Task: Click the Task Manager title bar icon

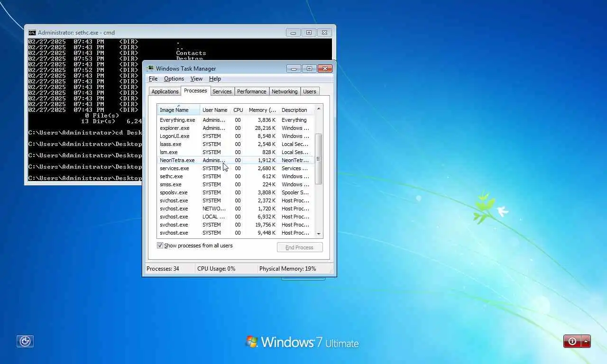Action: point(150,68)
